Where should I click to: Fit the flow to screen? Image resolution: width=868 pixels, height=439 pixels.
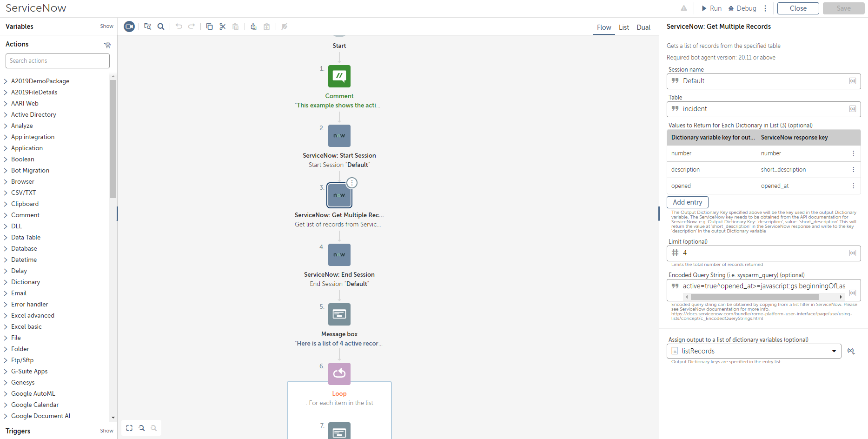(x=129, y=428)
